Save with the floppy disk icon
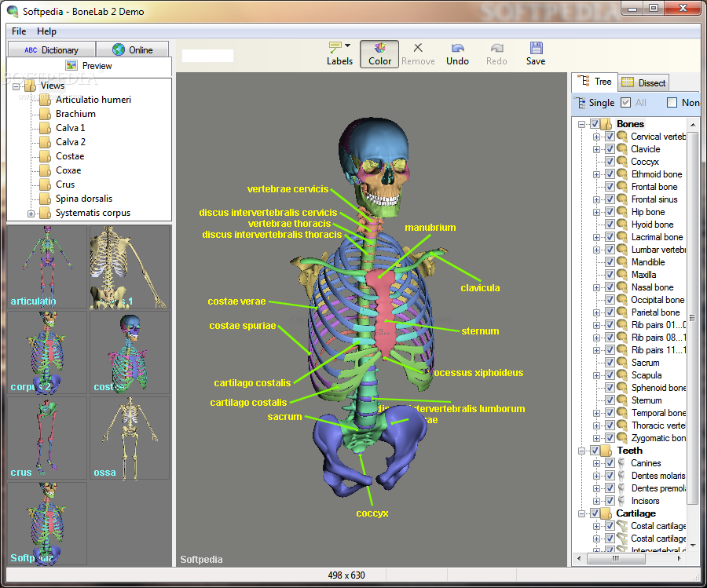 [x=536, y=48]
